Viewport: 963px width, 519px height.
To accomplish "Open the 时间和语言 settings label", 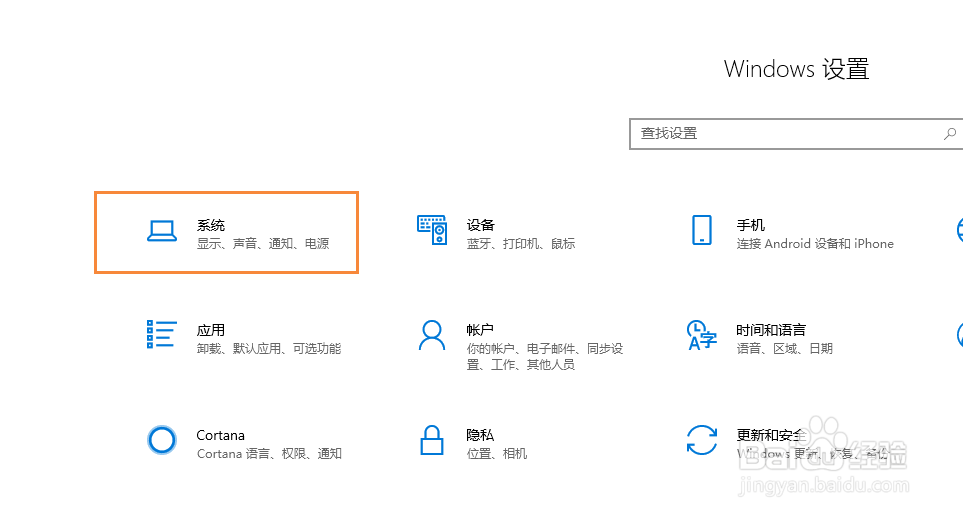I will tap(771, 330).
